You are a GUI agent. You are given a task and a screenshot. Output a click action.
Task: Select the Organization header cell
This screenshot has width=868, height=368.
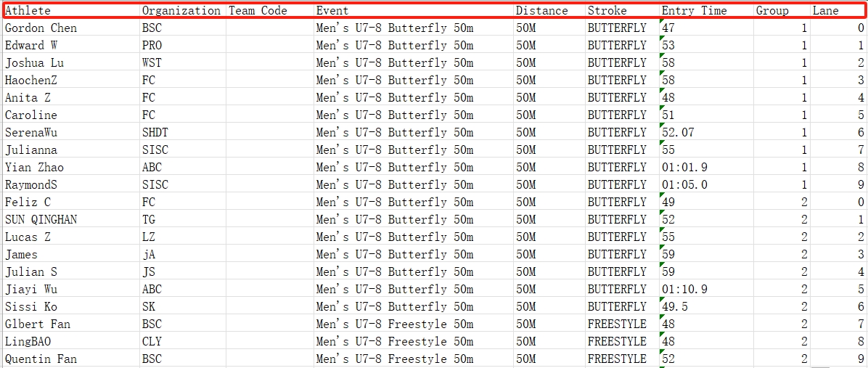[182, 11]
